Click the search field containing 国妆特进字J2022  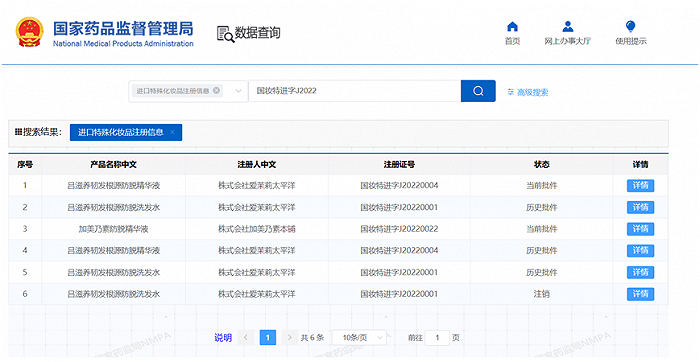354,91
